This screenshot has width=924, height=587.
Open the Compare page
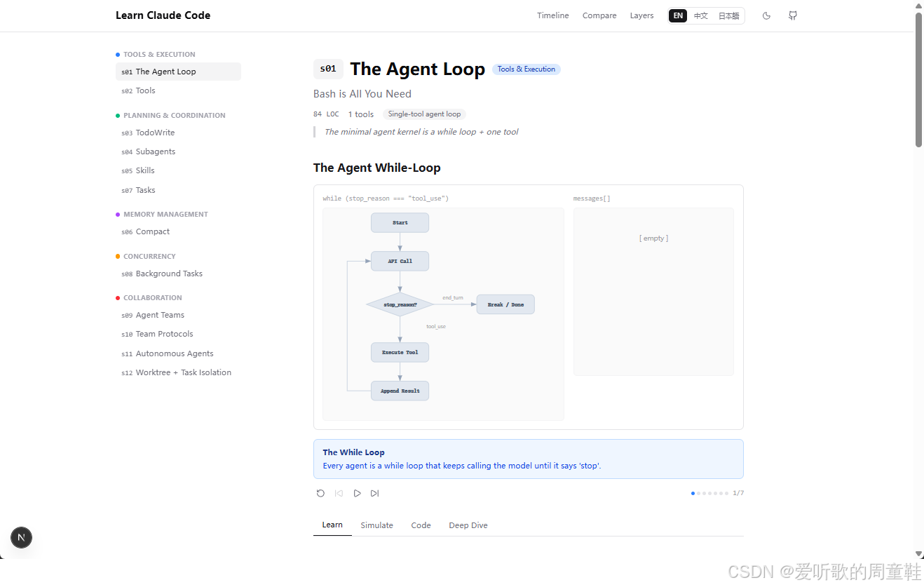(x=599, y=15)
